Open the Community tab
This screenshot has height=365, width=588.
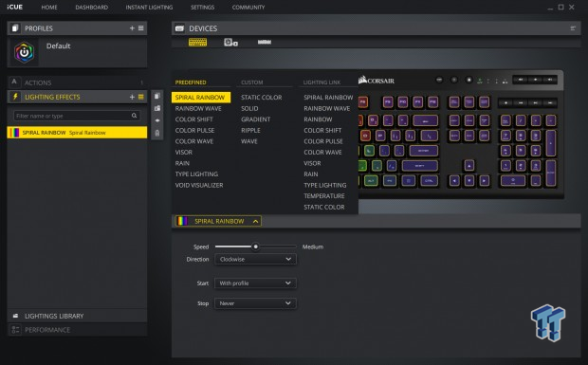point(248,8)
